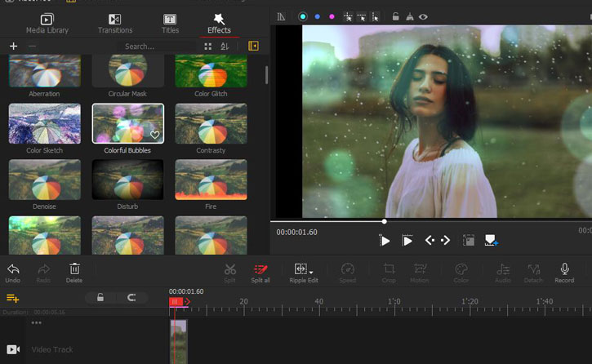Click the Ripple Edit icon
The width and height of the screenshot is (592, 364).
pyautogui.click(x=300, y=269)
